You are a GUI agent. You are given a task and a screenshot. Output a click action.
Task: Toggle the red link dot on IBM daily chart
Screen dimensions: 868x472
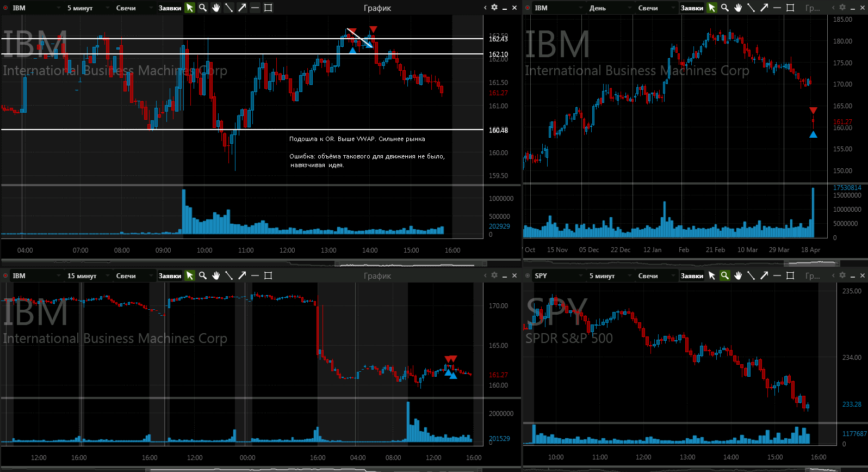(x=528, y=8)
